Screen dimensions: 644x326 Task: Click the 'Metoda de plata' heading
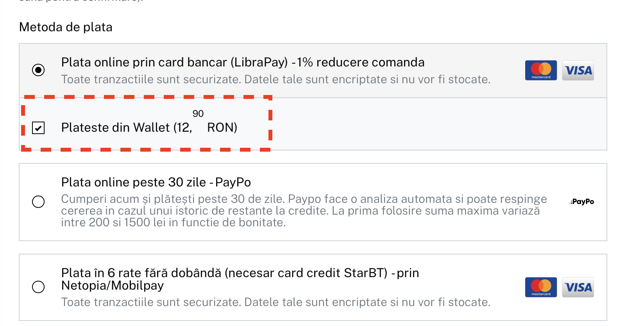(x=66, y=27)
